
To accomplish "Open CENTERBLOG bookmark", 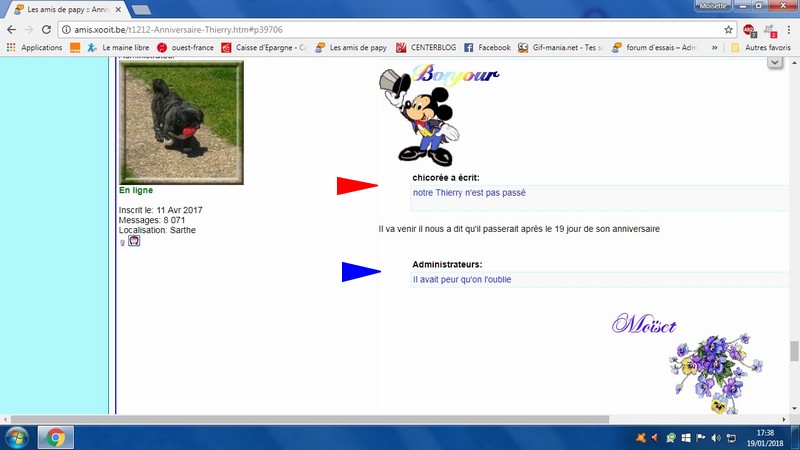I will 426,47.
